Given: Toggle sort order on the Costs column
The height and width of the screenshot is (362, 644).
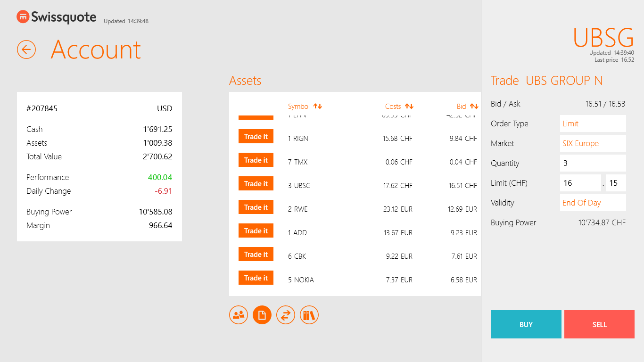Looking at the screenshot, I should (408, 107).
